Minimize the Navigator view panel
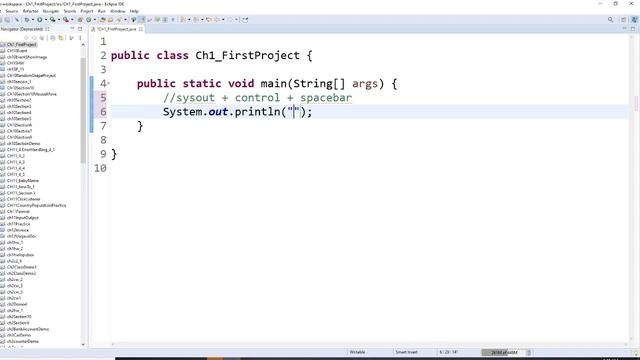The height and width of the screenshot is (360, 640). tap(72, 29)
